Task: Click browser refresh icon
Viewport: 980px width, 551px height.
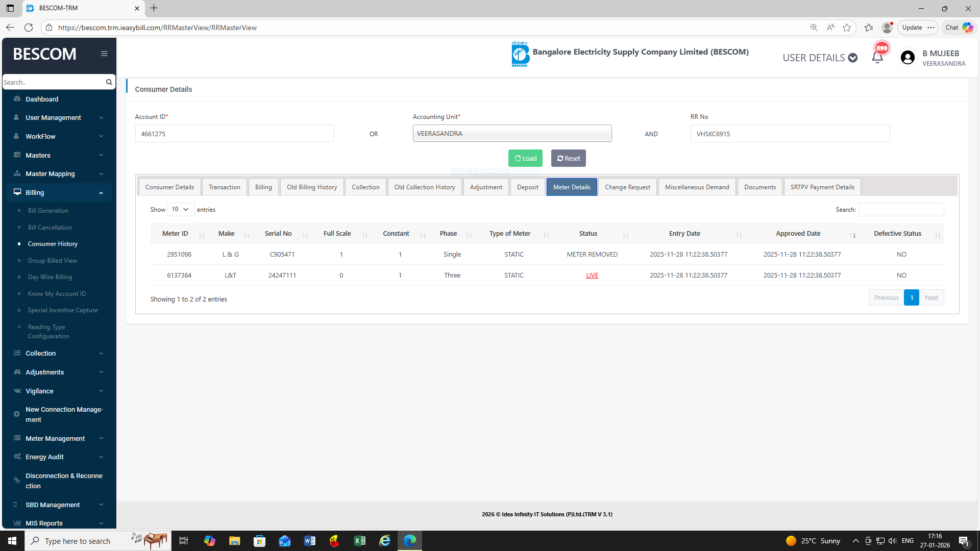Action: pos(29,28)
